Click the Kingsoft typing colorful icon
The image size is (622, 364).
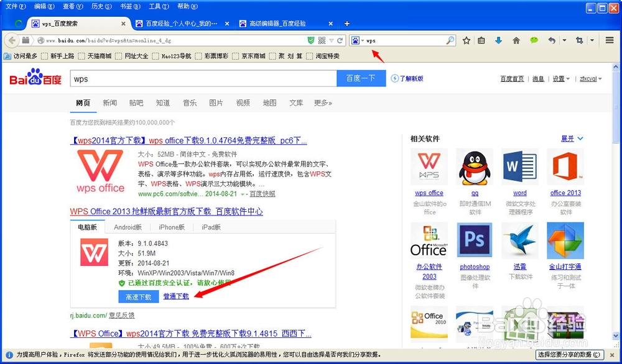pyautogui.click(x=565, y=240)
